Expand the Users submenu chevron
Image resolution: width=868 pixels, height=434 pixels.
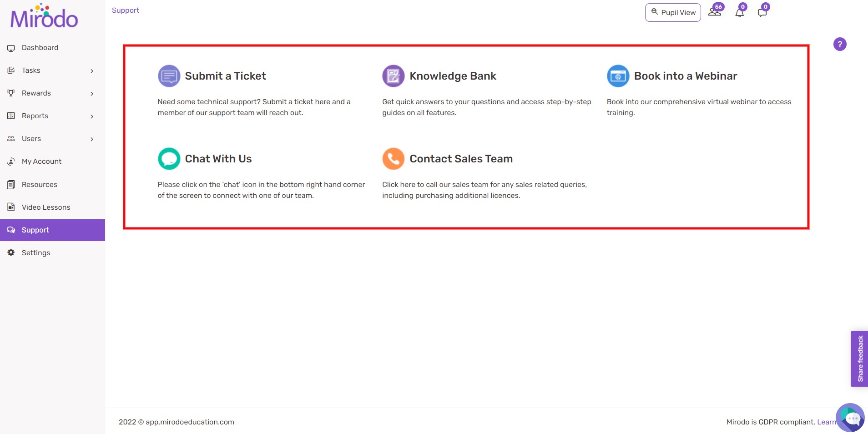(x=92, y=139)
